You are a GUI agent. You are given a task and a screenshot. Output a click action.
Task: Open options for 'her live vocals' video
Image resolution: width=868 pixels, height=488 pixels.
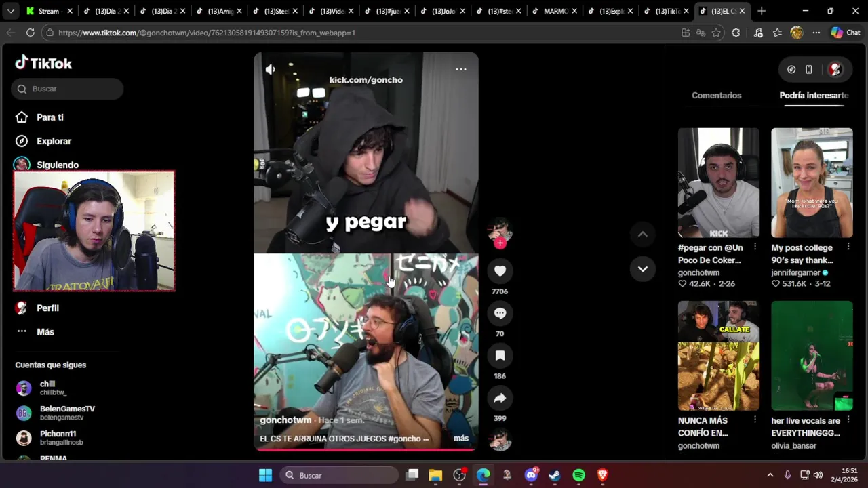(848, 420)
